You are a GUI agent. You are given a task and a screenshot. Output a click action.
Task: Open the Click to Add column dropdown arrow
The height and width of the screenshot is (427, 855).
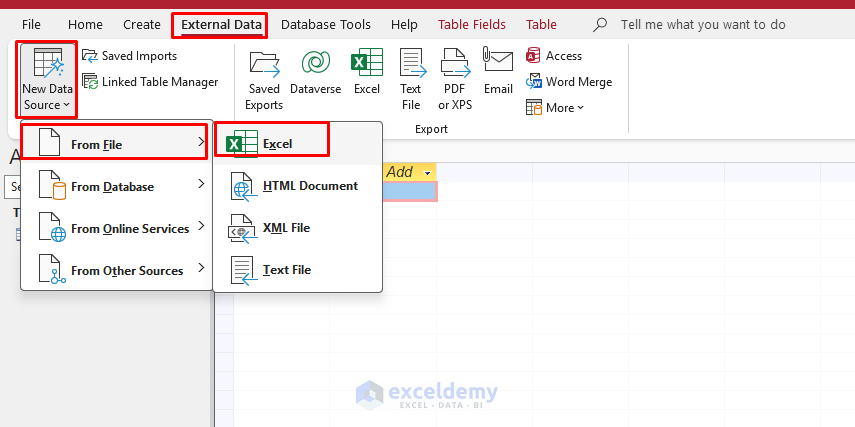(x=427, y=173)
